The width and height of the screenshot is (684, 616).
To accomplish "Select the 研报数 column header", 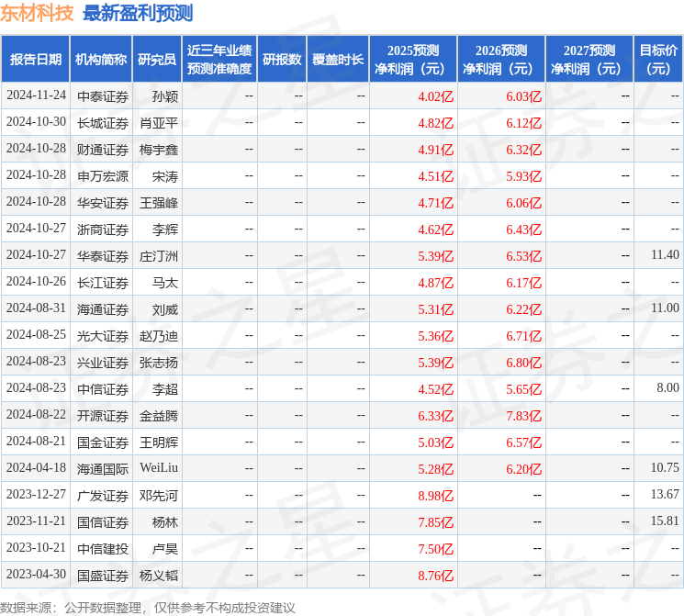I will point(282,60).
